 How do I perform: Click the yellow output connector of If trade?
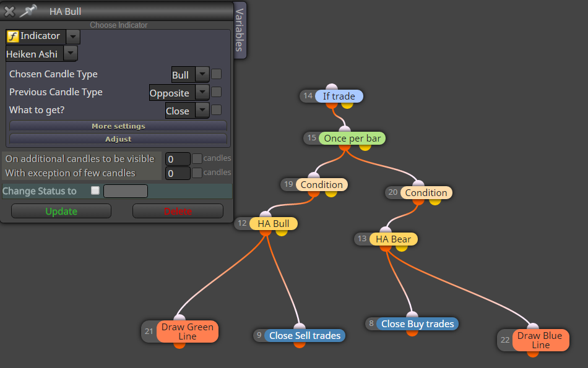[347, 105]
